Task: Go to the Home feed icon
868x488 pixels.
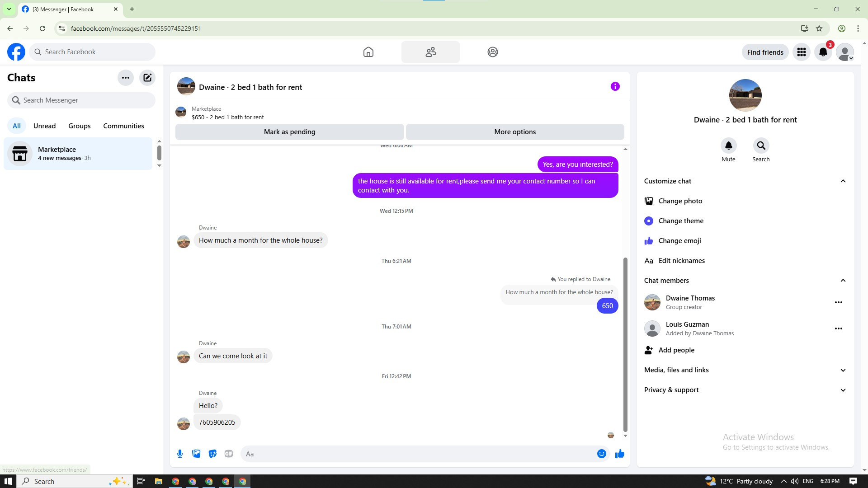Action: 368,52
